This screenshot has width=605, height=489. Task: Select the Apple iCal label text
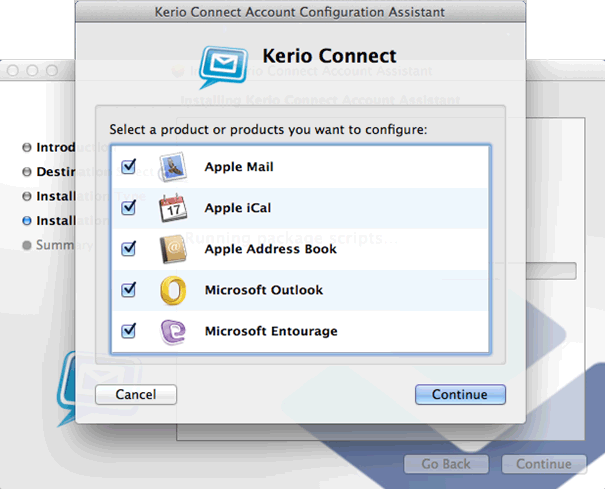point(238,208)
